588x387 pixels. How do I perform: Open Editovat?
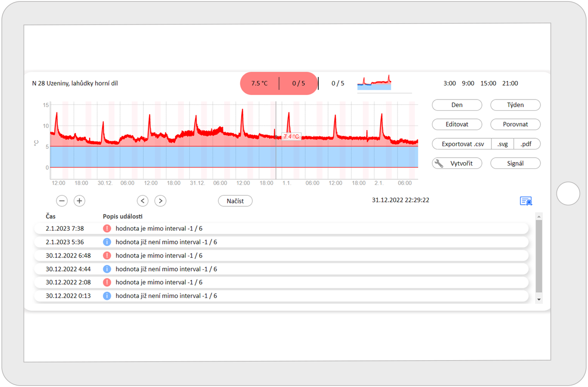click(457, 124)
